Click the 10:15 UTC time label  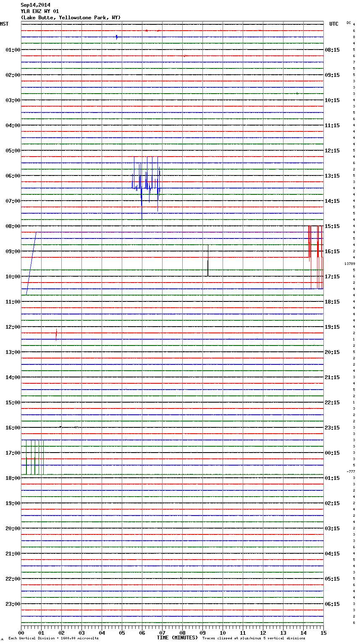point(332,100)
